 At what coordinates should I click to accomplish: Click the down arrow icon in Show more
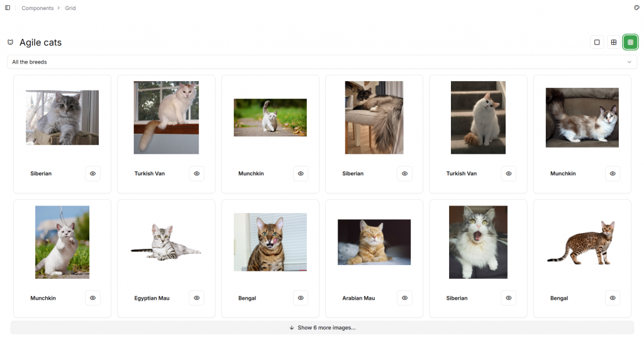(292, 328)
